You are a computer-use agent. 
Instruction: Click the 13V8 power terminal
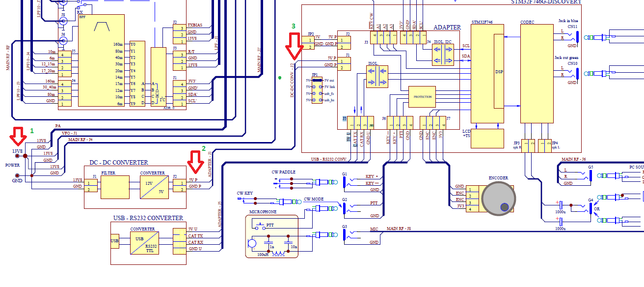point(25,156)
